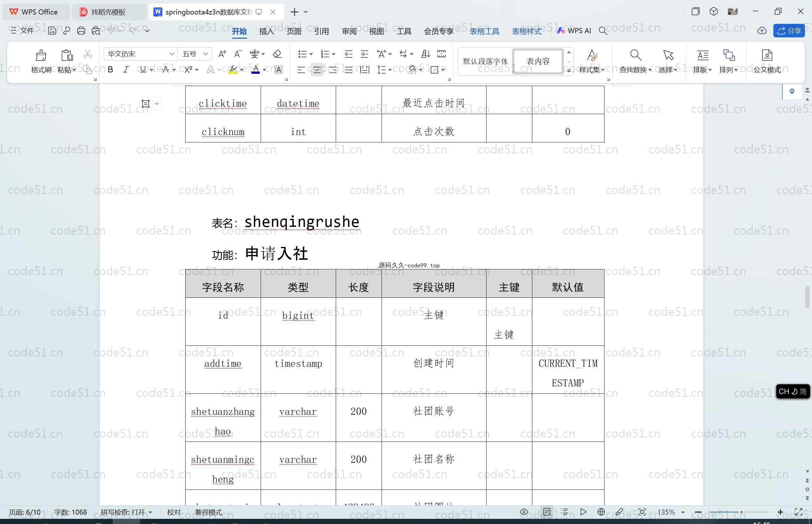812x524 pixels.
Task: Click the vertical scrollbar thumb
Action: click(807, 297)
